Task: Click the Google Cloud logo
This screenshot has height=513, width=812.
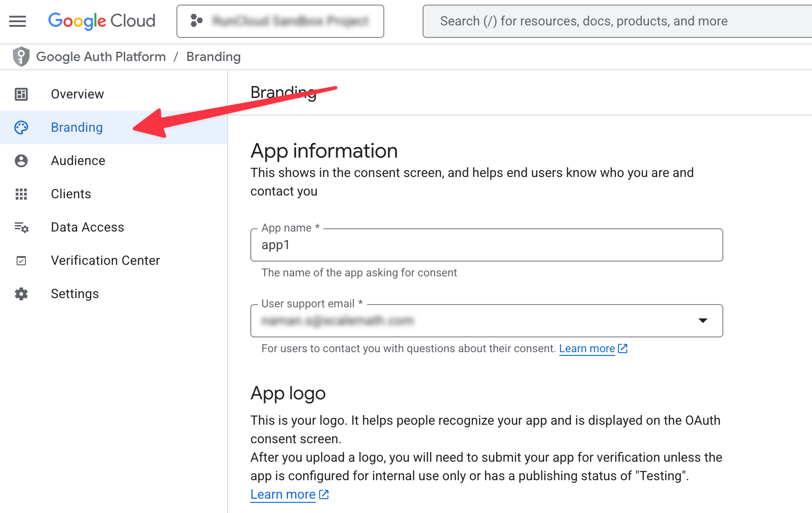Action: click(x=102, y=21)
